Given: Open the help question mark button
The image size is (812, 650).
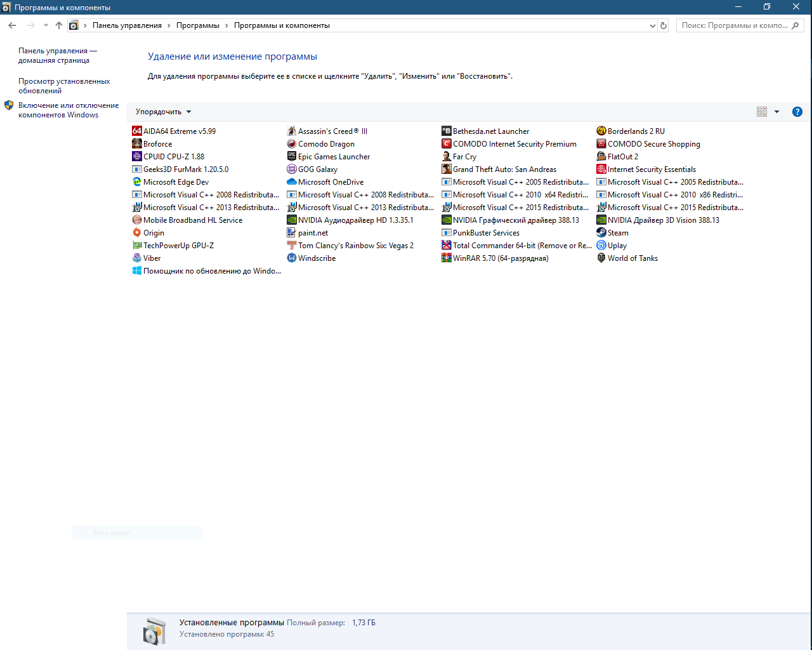Looking at the screenshot, I should click(x=797, y=112).
